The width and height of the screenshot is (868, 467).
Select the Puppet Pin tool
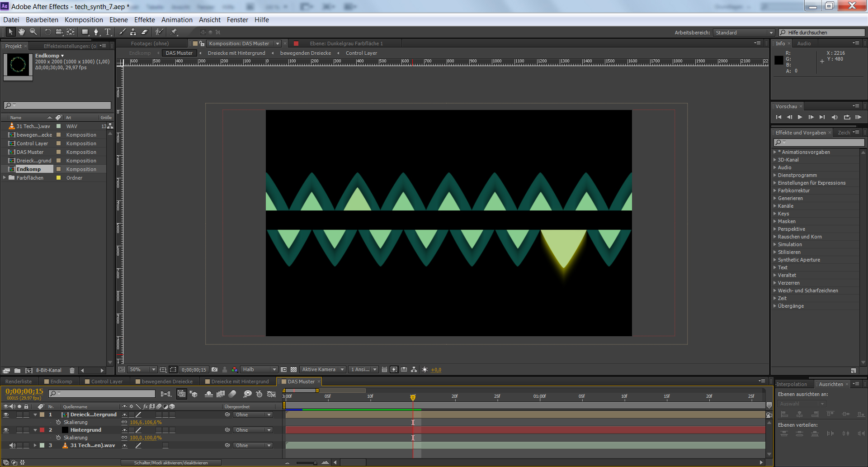tap(174, 32)
